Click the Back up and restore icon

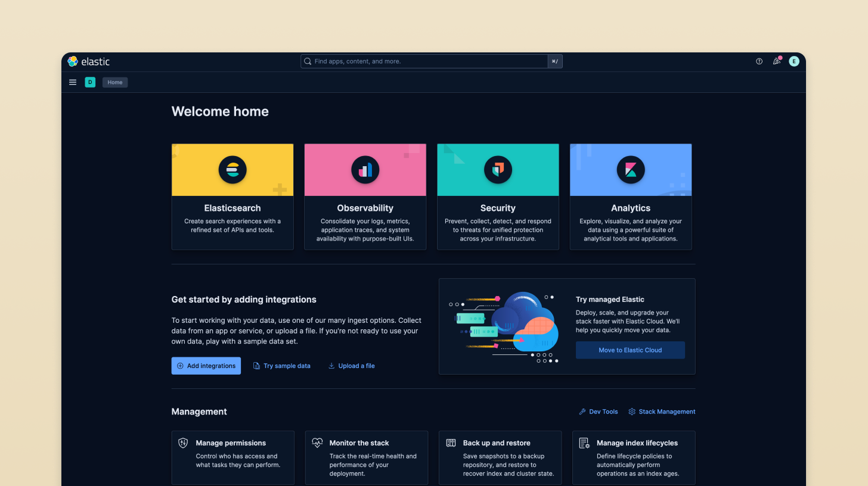(451, 443)
